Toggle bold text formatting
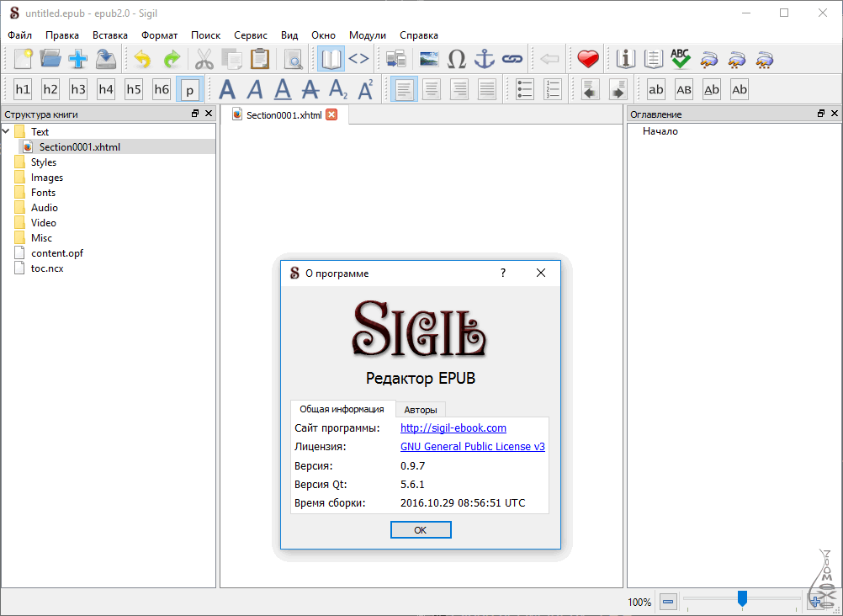Image resolution: width=843 pixels, height=616 pixels. 227,89
